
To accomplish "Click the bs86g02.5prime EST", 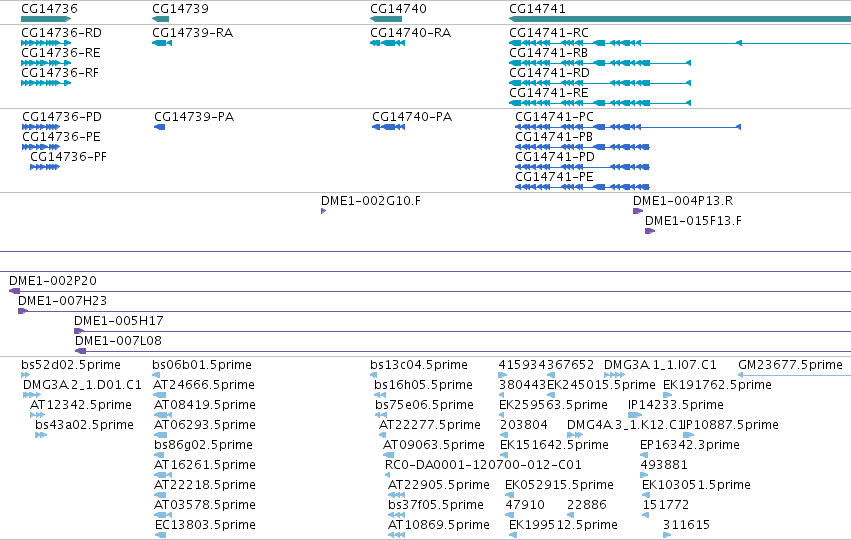I will coord(204,445).
